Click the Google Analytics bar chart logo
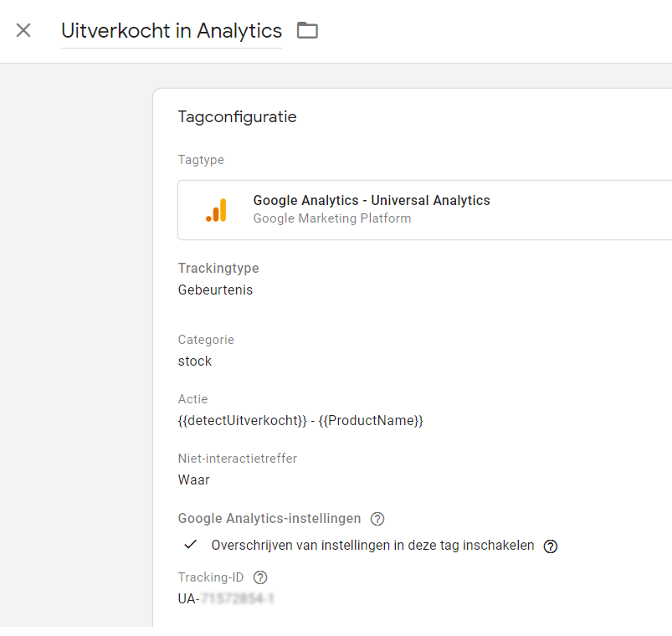672x636 pixels. (x=217, y=210)
